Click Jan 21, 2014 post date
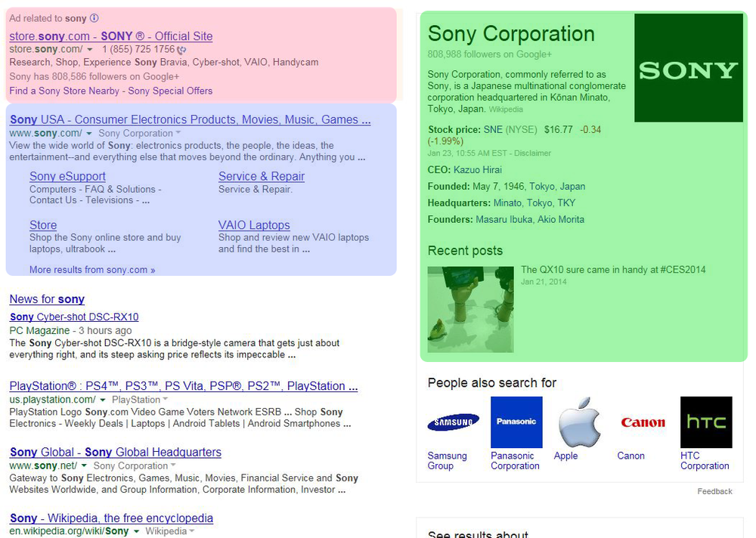Viewport: 756px width, 538px height. click(x=544, y=282)
